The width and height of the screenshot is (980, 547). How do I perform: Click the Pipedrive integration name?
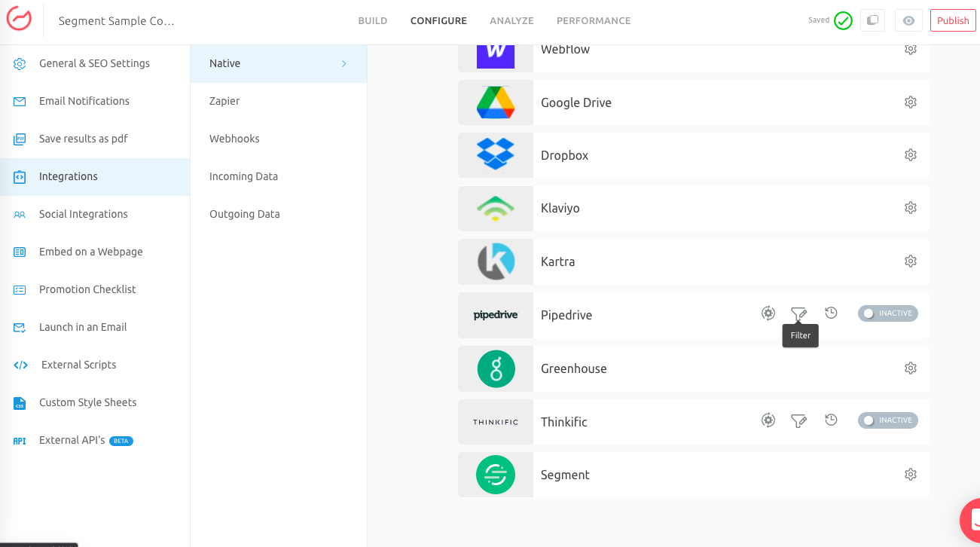pos(566,315)
